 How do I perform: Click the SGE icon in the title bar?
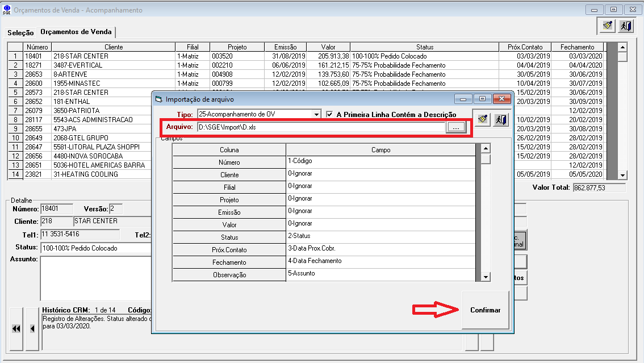pyautogui.click(x=7, y=10)
